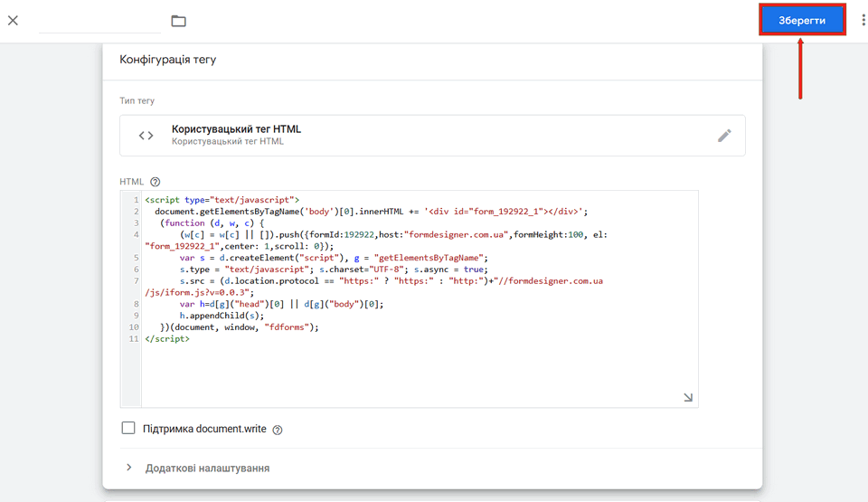Click the Додаткові налаштування section label
Screen dimensions: 868x502
207,469
